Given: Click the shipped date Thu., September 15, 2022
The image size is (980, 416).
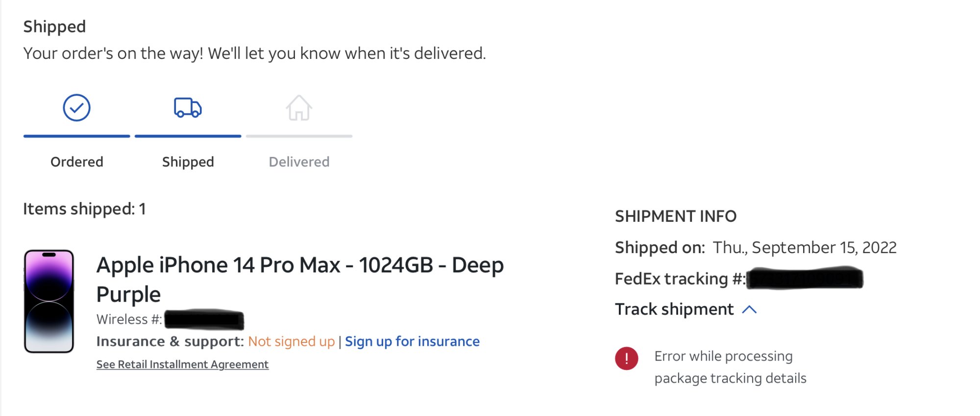Looking at the screenshot, I should (x=805, y=248).
